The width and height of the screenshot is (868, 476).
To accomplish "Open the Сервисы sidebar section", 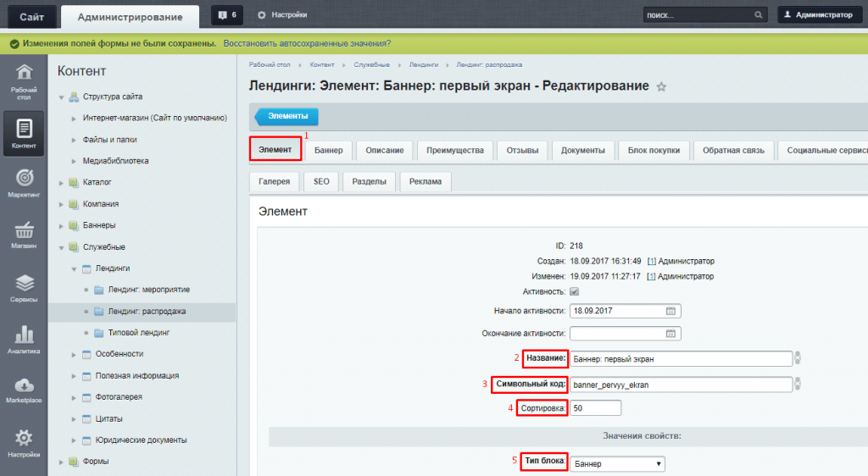I will coord(24,288).
